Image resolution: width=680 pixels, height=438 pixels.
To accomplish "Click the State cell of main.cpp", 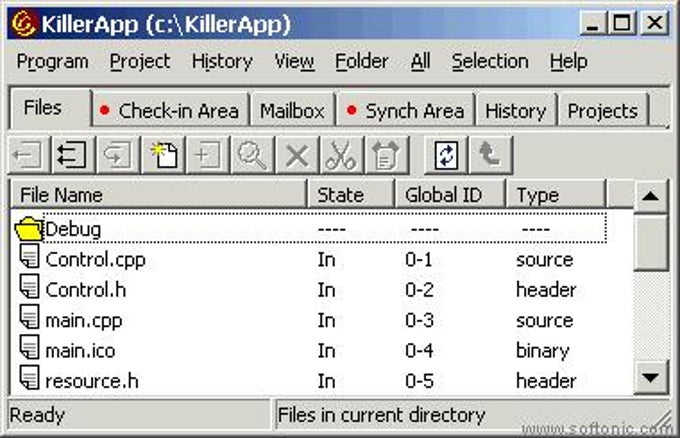I will click(327, 320).
